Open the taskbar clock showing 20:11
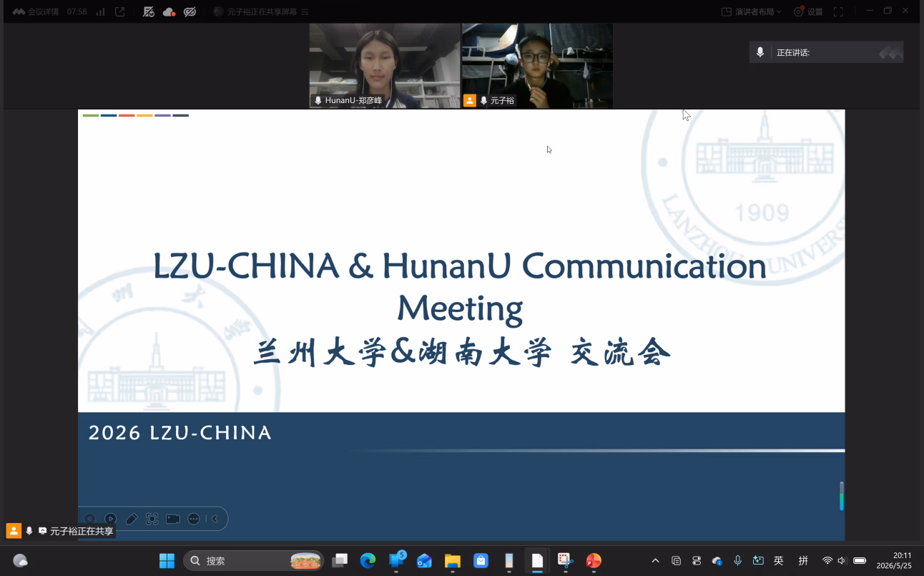The height and width of the screenshot is (576, 924). pyautogui.click(x=894, y=561)
